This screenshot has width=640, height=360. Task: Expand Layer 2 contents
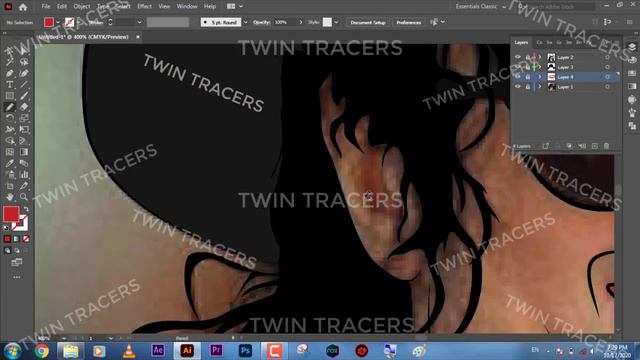(x=540, y=57)
